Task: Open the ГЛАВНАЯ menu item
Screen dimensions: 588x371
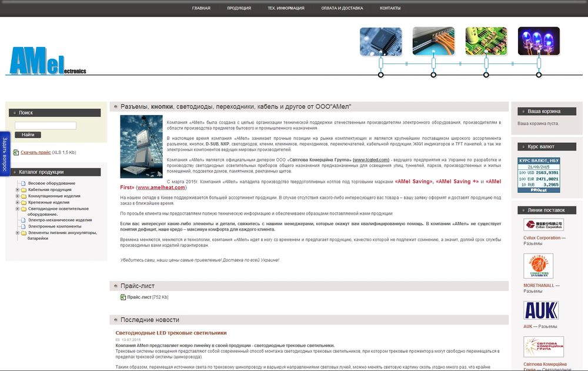Action: pos(201,8)
